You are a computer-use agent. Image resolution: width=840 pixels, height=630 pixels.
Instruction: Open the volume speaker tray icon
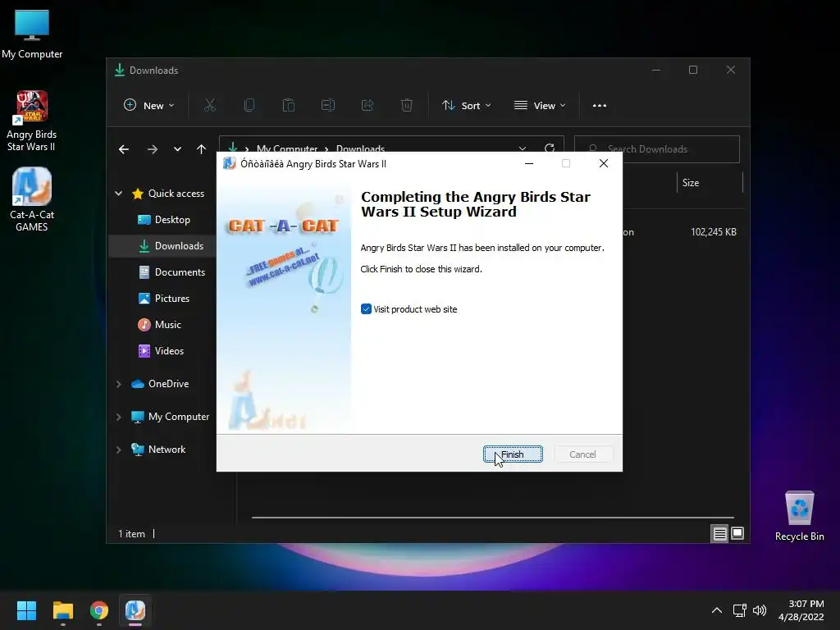[x=760, y=610]
